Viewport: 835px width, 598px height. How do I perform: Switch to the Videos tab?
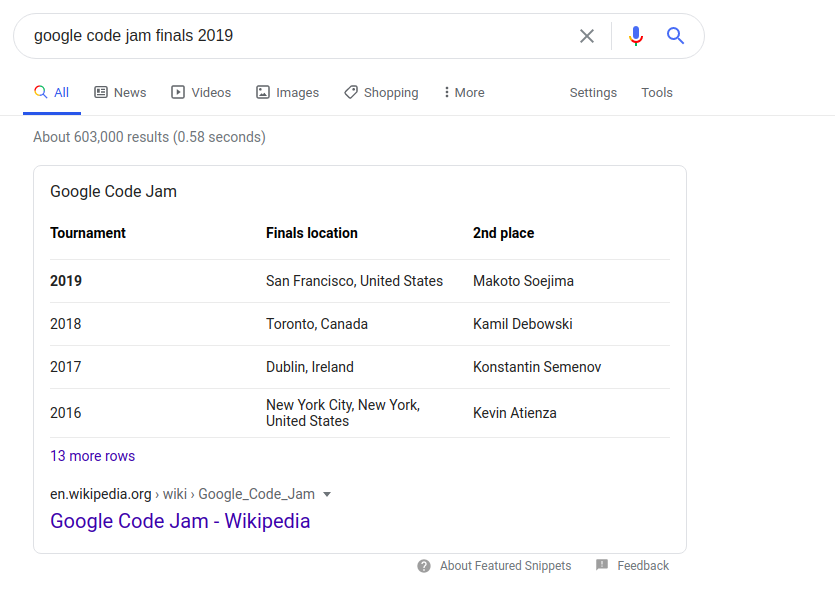(201, 92)
